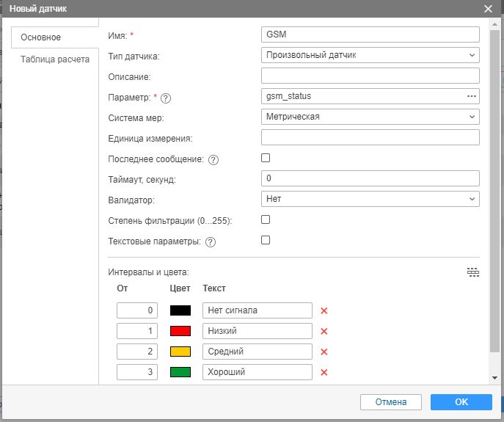The height and width of the screenshot is (422, 504).
Task: Click the intervals table icon
Action: 473,272
